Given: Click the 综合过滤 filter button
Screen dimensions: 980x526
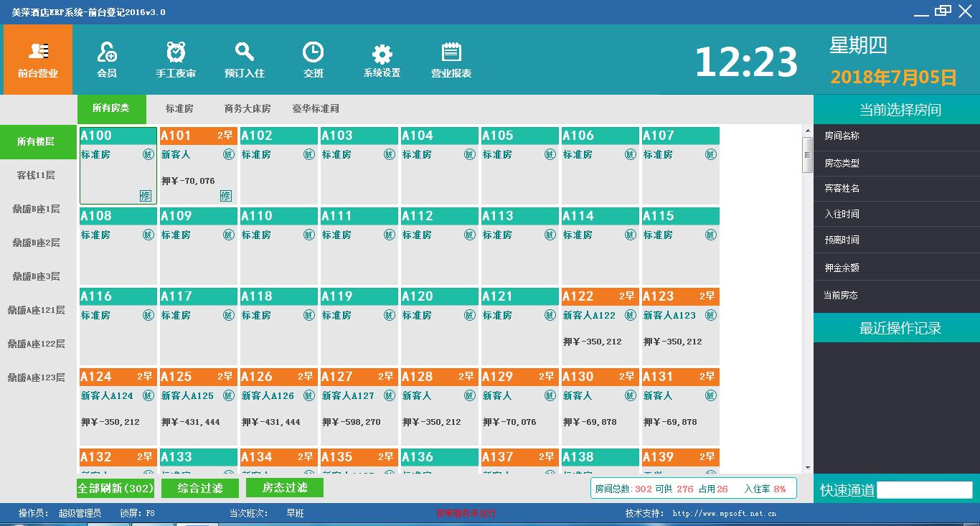Looking at the screenshot, I should pyautogui.click(x=200, y=488).
